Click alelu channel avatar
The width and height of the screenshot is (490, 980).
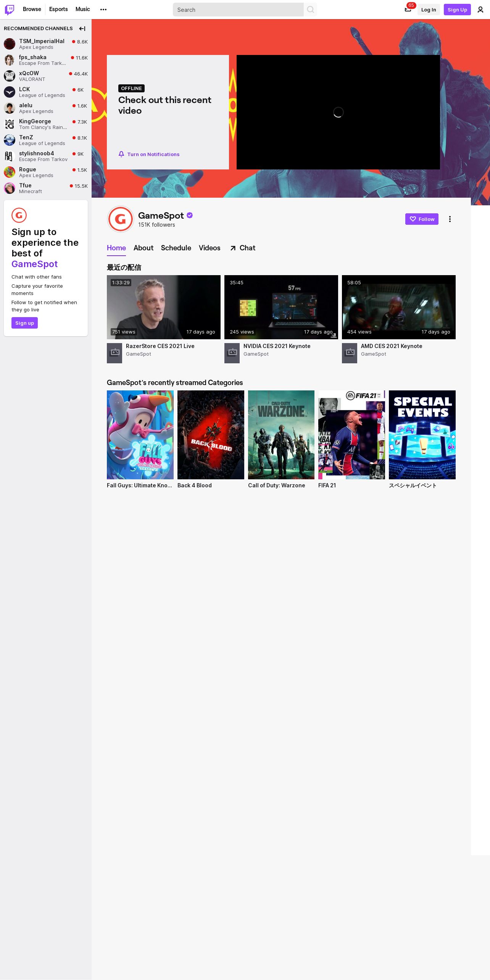pos(10,108)
